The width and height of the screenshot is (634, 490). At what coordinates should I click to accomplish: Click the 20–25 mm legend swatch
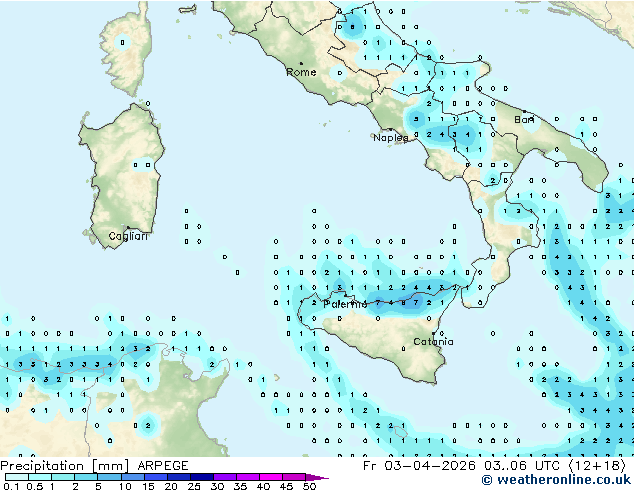click(x=178, y=477)
